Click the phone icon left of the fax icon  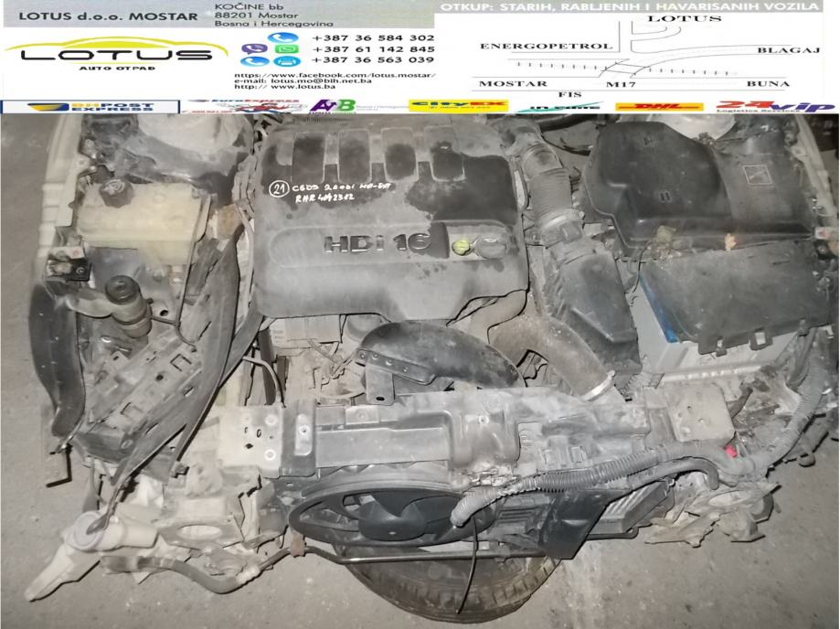(x=257, y=61)
